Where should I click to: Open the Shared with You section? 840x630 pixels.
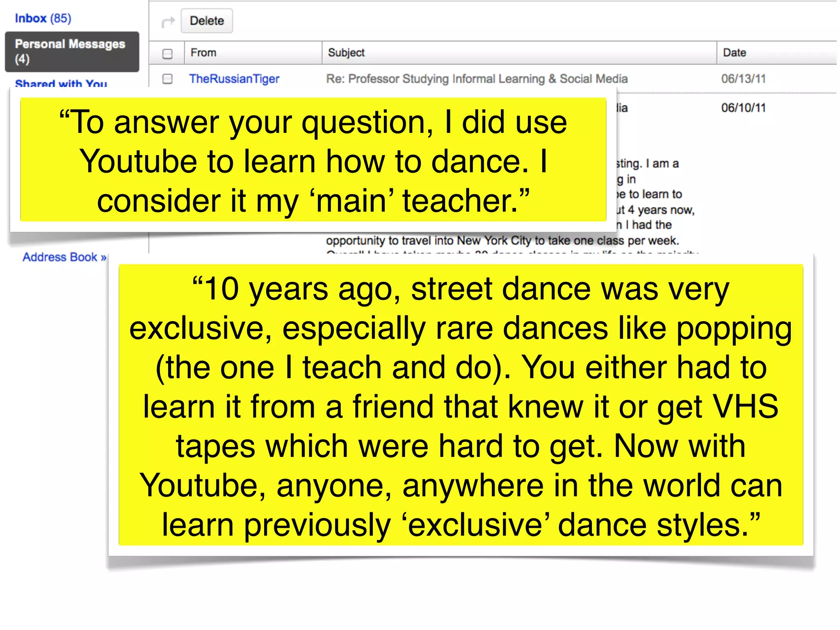pos(61,84)
